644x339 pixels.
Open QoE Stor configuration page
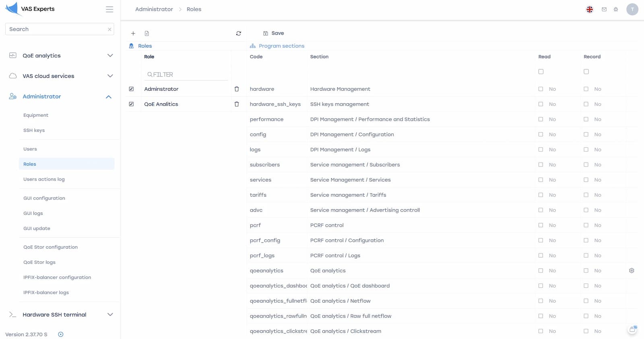pyautogui.click(x=50, y=247)
